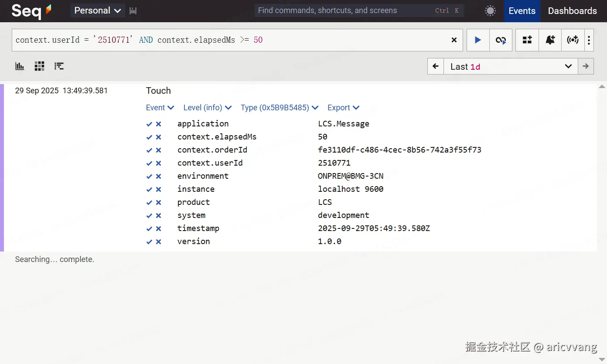Toggle the theme sun icon

point(491,11)
